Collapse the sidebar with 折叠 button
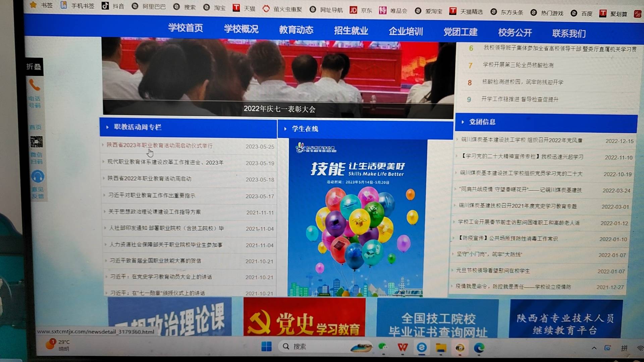 (34, 67)
